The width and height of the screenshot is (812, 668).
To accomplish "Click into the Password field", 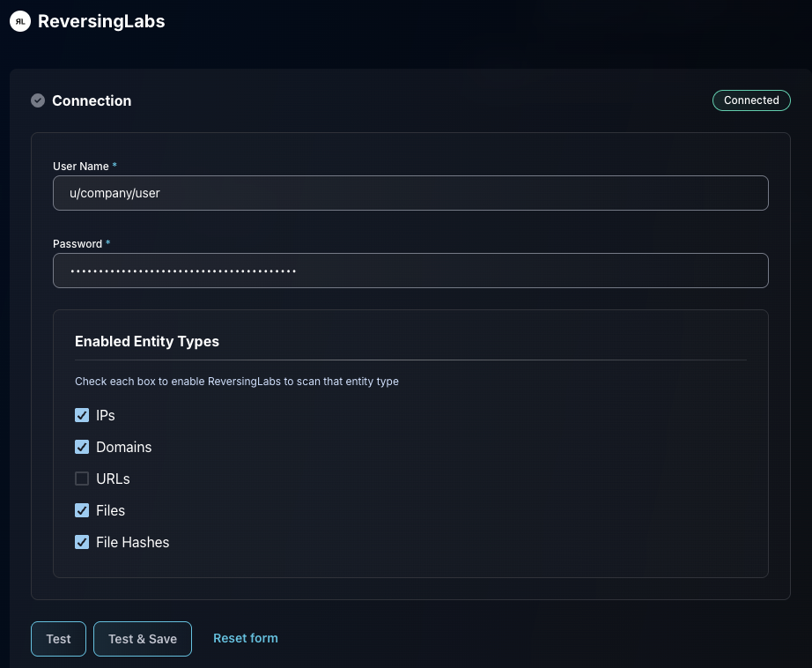I will 410,271.
